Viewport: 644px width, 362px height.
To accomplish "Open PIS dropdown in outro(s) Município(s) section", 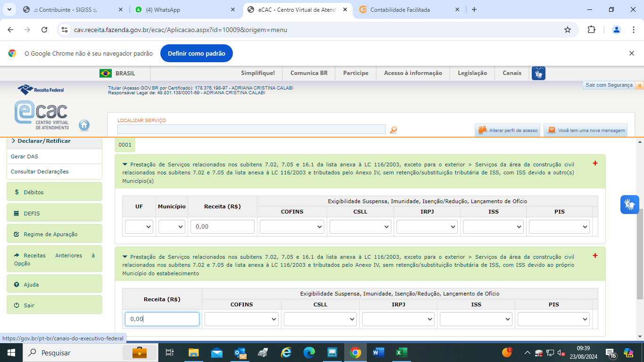I will point(559,227).
